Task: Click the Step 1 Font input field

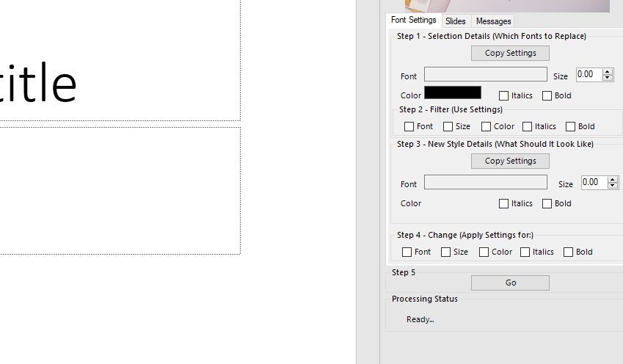Action: 485,75
